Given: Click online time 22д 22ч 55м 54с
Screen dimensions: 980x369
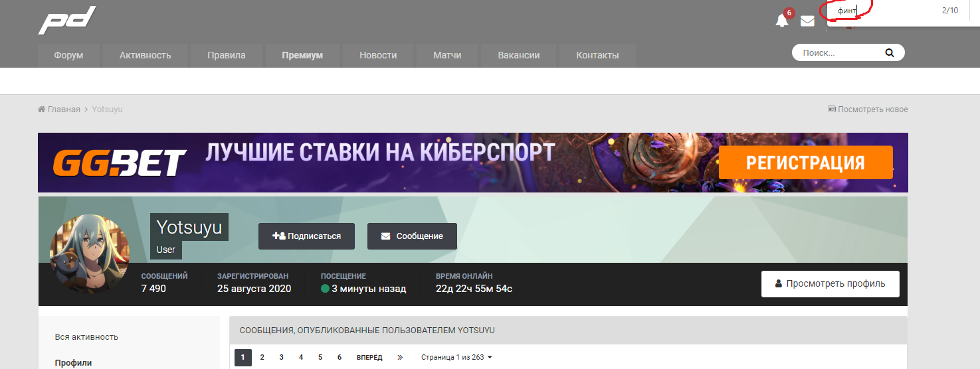Looking at the screenshot, I should point(474,289).
